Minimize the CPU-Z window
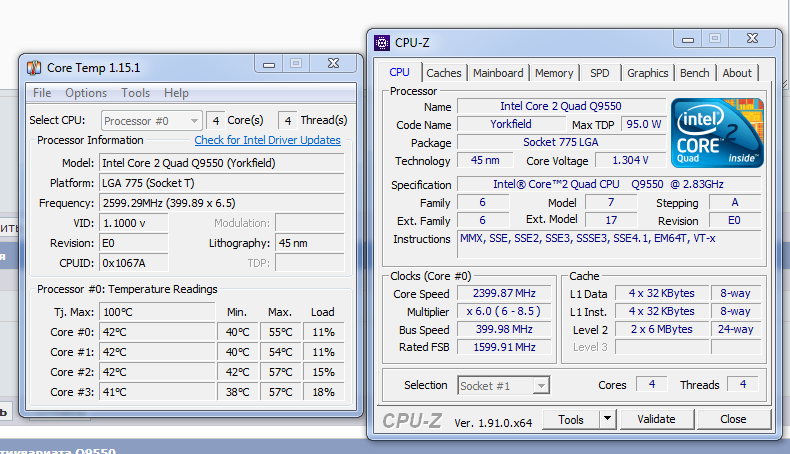 click(x=688, y=39)
